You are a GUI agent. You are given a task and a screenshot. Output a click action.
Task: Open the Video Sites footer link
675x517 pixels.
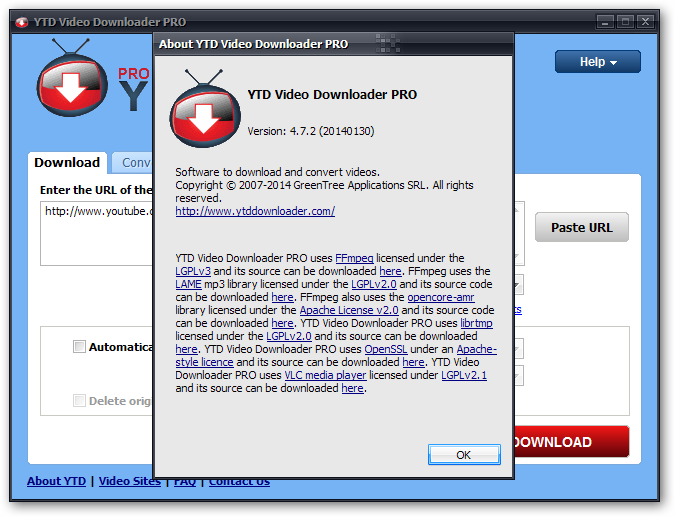[x=130, y=481]
